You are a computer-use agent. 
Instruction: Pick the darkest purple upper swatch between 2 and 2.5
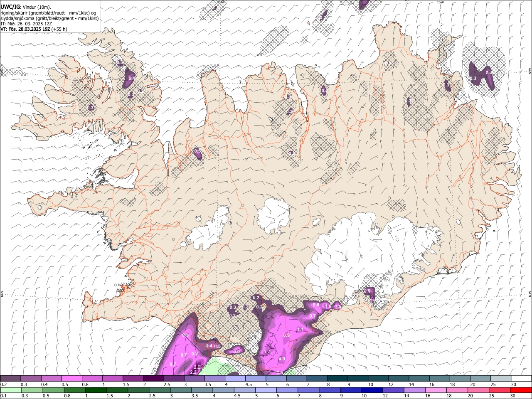(x=153, y=379)
